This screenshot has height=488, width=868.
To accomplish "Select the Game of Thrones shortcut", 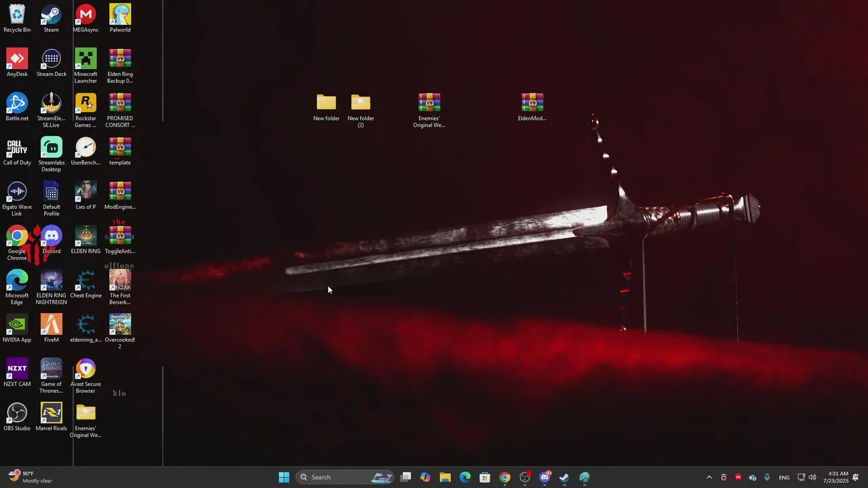I will point(51,376).
